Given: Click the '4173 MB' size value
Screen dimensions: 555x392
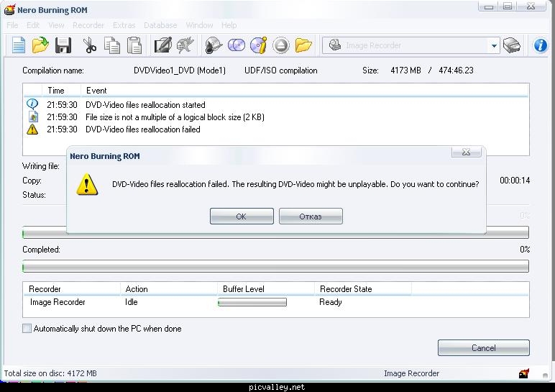Looking at the screenshot, I should click(x=405, y=70).
